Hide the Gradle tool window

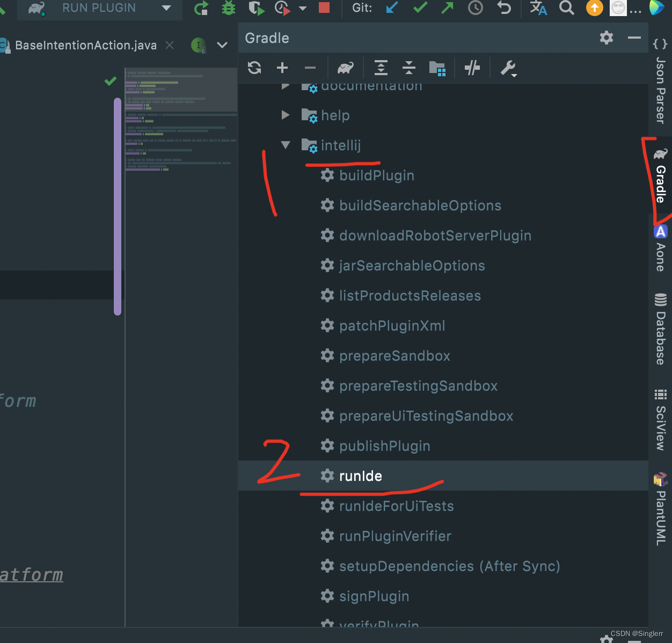click(x=634, y=38)
